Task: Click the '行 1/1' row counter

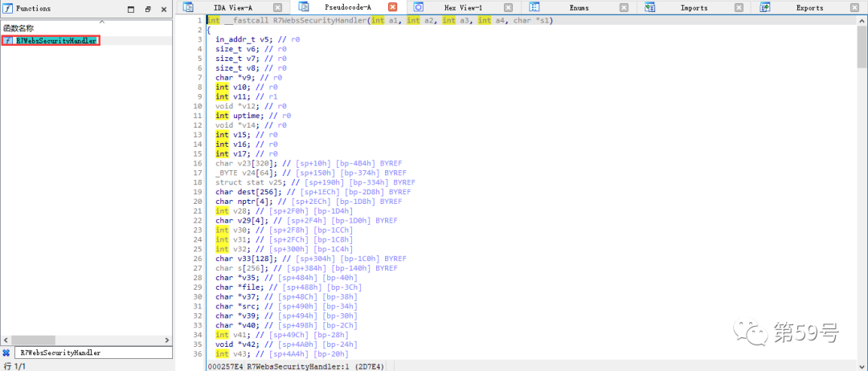Action: click(x=14, y=366)
